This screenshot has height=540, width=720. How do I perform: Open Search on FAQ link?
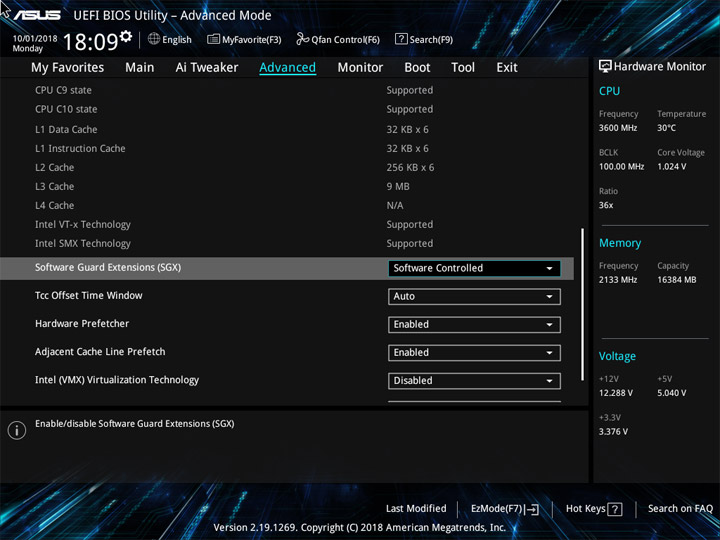pyautogui.click(x=680, y=509)
